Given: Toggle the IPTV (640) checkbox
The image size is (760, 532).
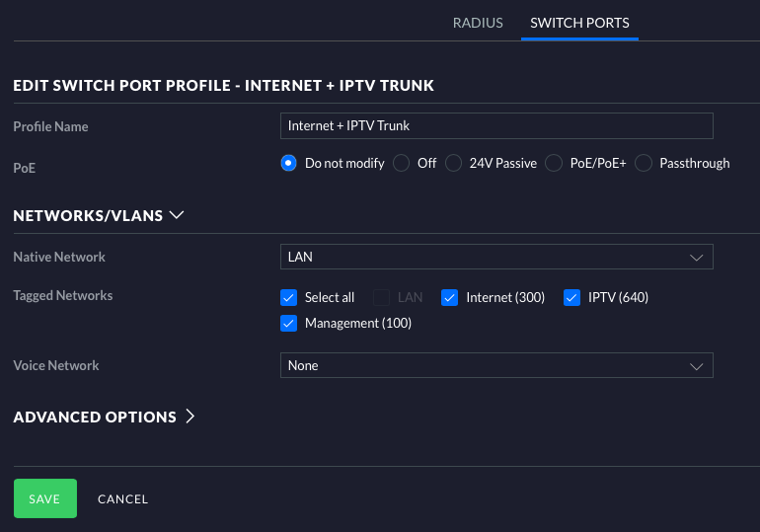Looking at the screenshot, I should tap(572, 297).
